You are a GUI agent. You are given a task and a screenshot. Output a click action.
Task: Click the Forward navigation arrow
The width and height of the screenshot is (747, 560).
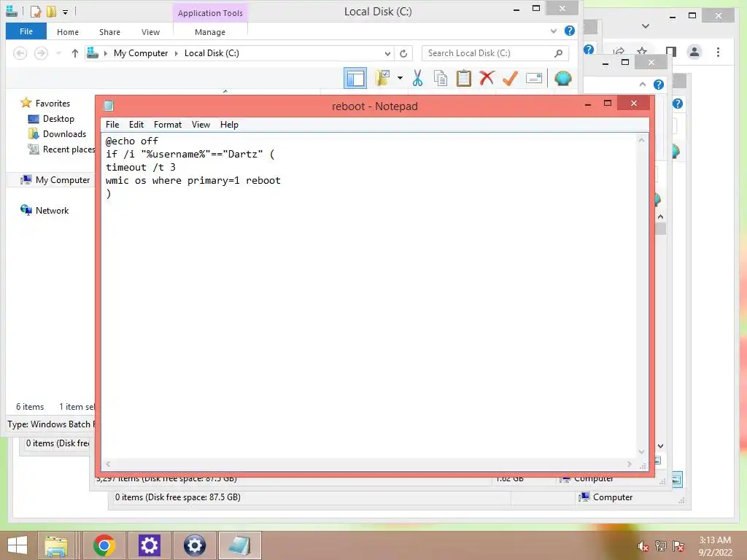pyautogui.click(x=41, y=53)
